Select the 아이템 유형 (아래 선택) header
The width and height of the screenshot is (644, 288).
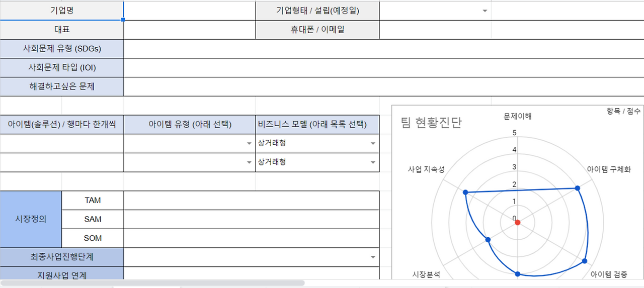(x=190, y=125)
